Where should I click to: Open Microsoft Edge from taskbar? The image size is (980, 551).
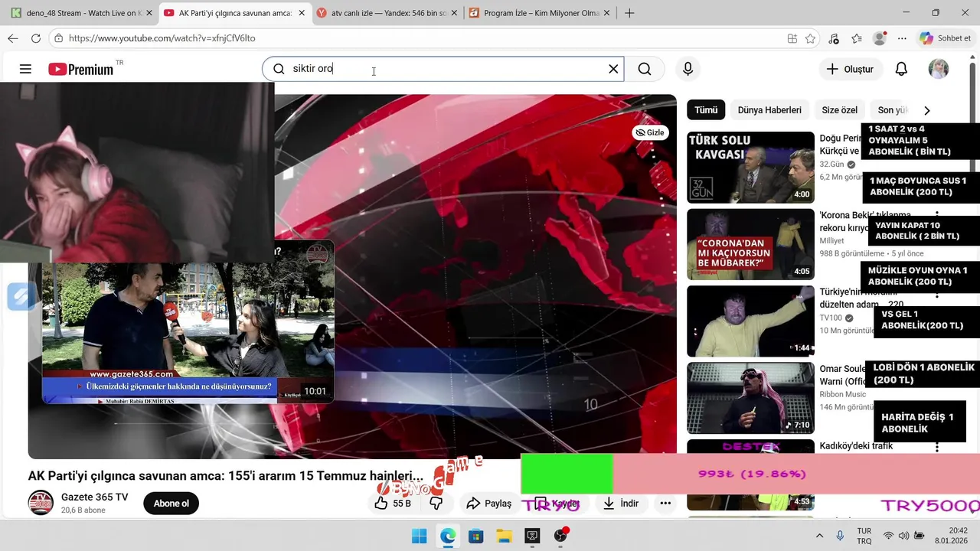[448, 536]
